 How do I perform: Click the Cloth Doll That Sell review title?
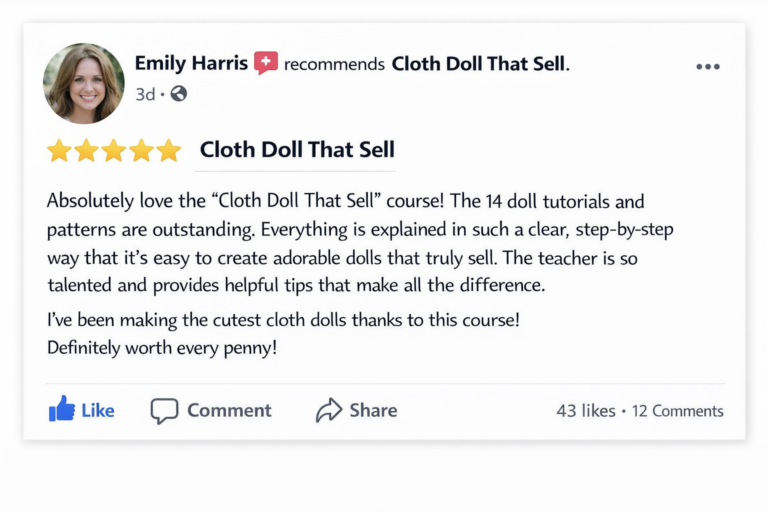click(297, 149)
